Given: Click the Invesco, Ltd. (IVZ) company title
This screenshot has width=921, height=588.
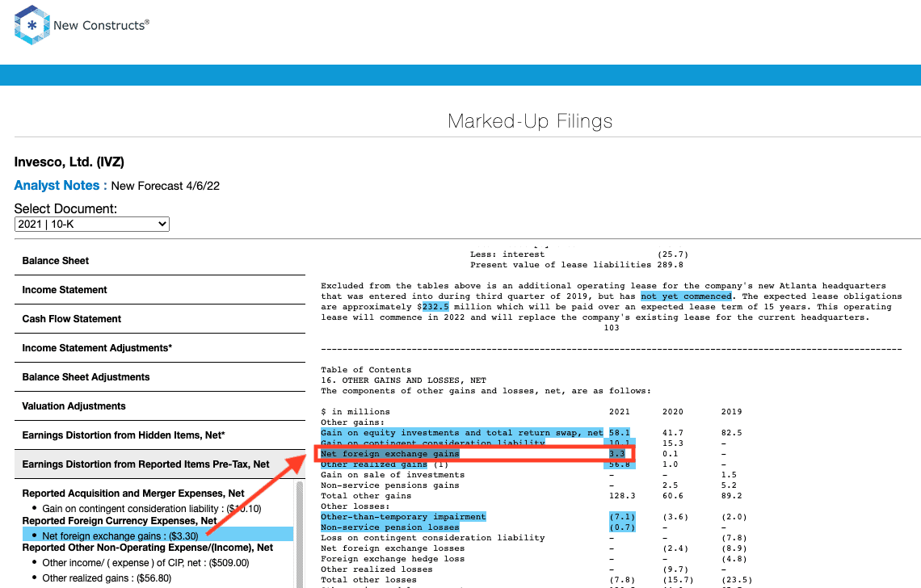Looking at the screenshot, I should 69,162.
